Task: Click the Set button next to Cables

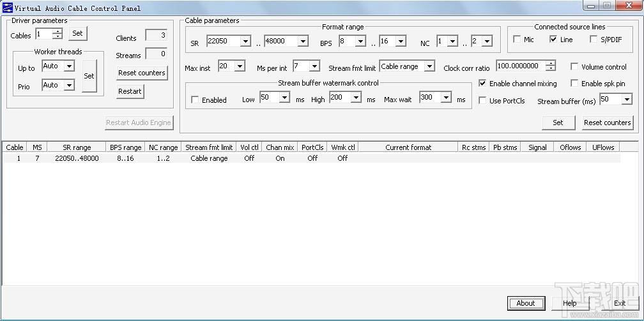Action: click(x=78, y=34)
